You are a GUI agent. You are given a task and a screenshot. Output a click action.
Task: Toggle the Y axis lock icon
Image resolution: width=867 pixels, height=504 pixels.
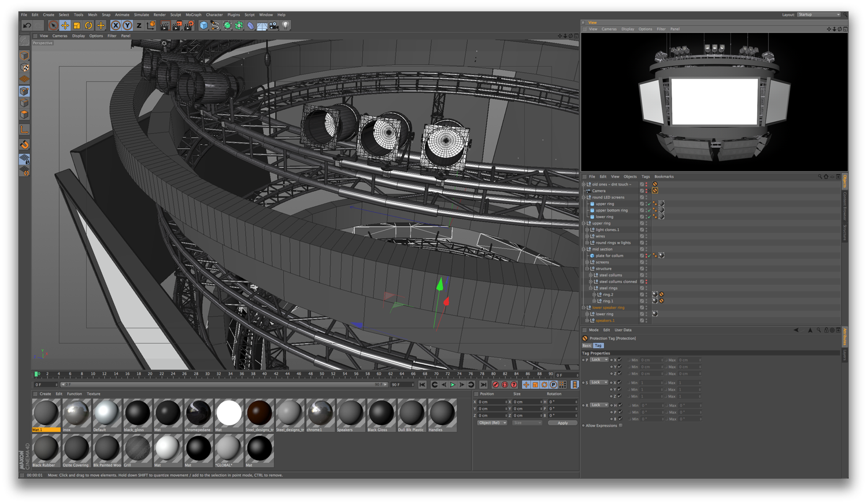(127, 25)
